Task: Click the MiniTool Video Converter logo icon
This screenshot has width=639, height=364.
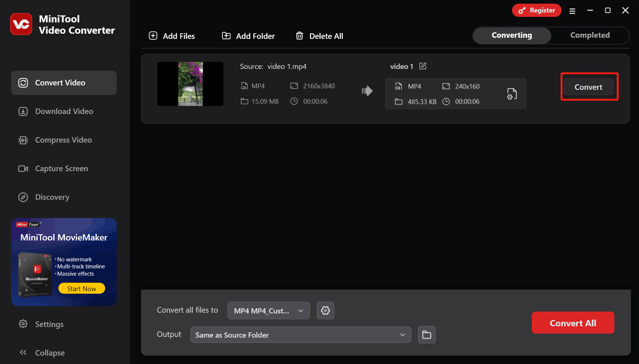Action: (x=21, y=24)
